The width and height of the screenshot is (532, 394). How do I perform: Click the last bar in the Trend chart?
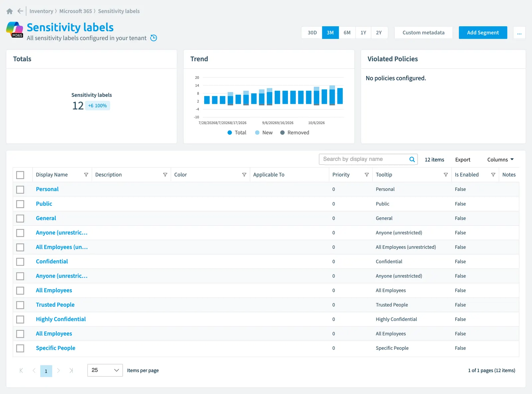tap(340, 96)
